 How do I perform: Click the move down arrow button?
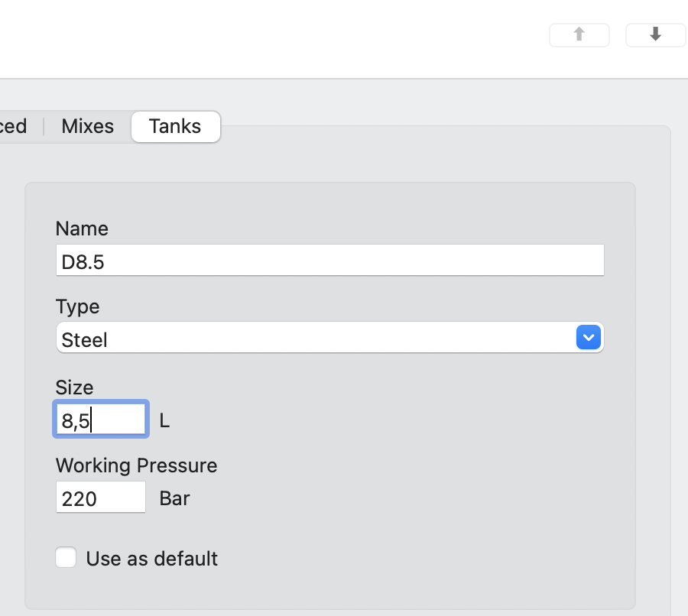tap(655, 35)
